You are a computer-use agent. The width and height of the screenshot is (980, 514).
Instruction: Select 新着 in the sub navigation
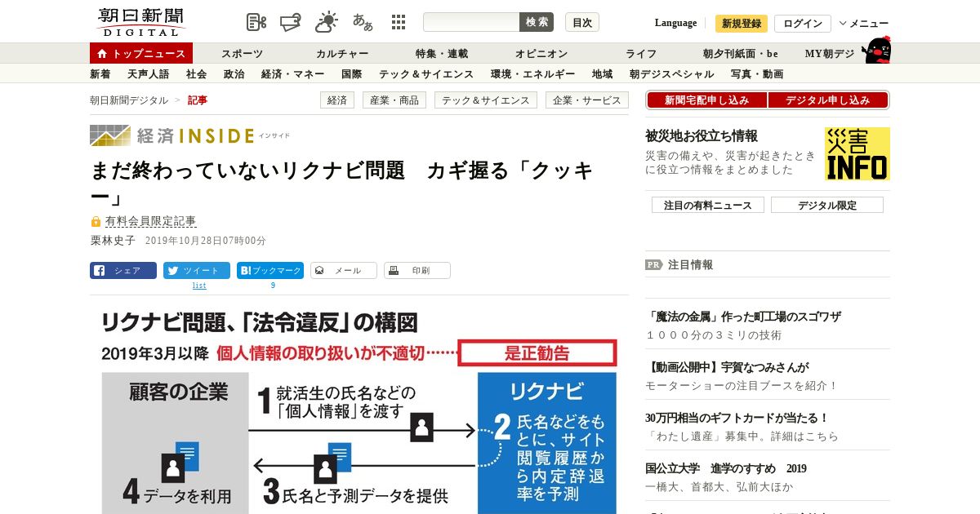[100, 74]
